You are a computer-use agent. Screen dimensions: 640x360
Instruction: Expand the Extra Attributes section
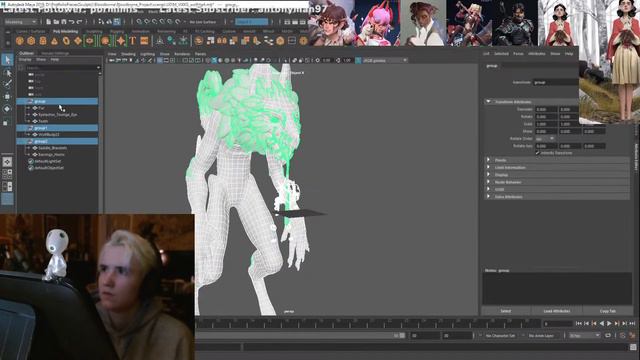pyautogui.click(x=489, y=197)
